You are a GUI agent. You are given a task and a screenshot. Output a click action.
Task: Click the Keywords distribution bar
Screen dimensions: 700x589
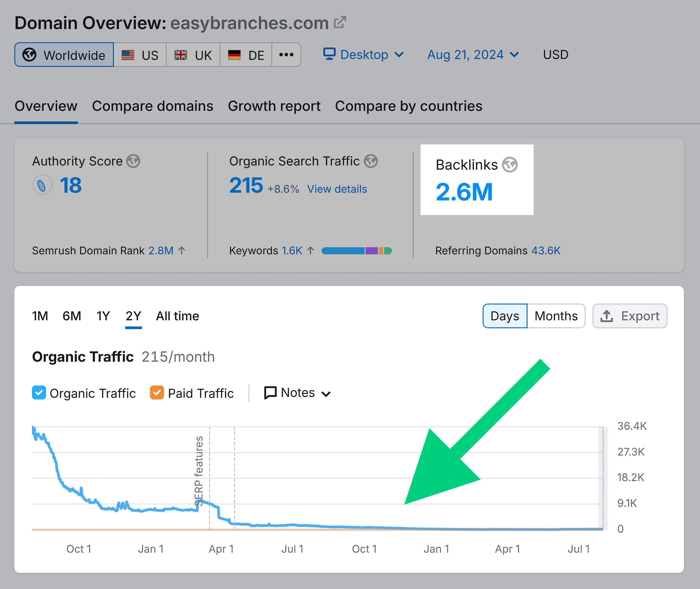coord(357,251)
